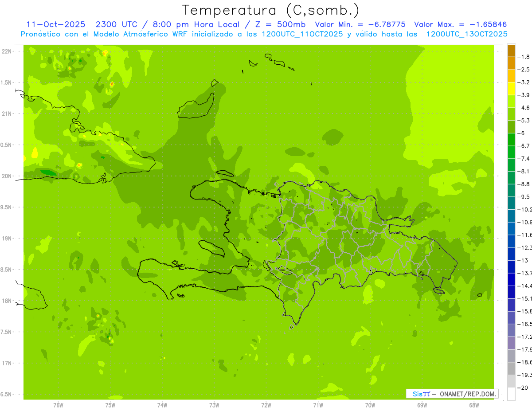Click the 18N latitude axis label

[x=8, y=301]
